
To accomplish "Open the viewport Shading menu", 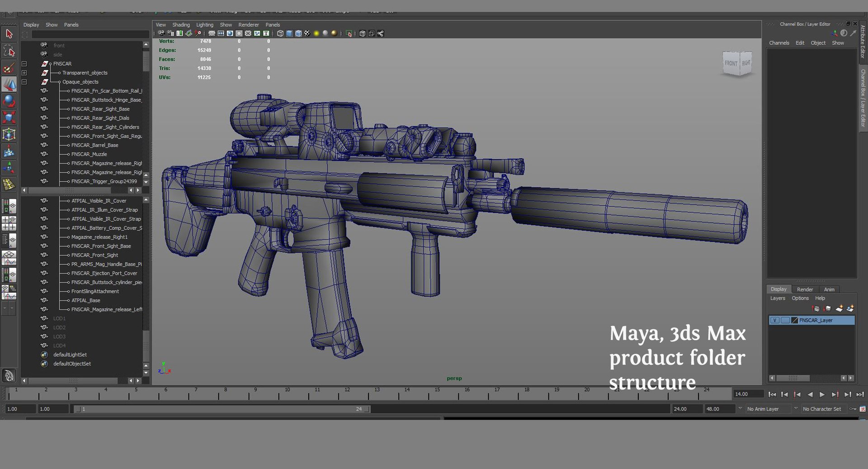I will tap(181, 25).
